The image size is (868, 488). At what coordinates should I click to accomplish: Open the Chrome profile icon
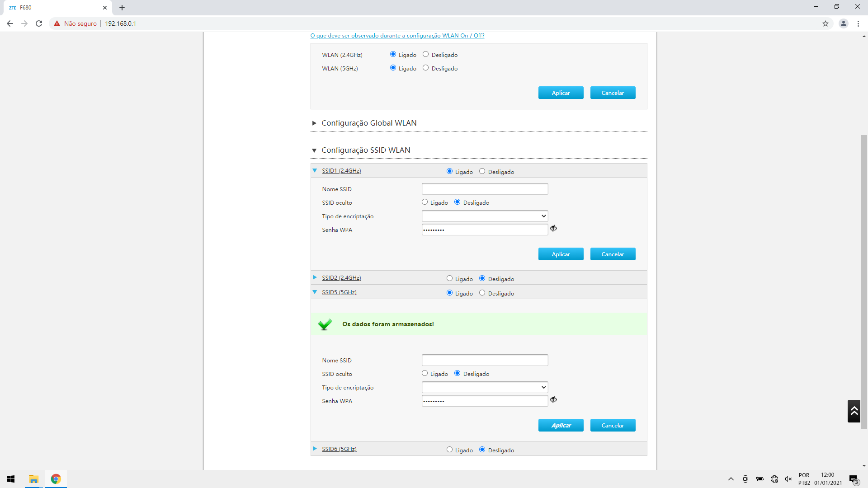[x=843, y=23]
